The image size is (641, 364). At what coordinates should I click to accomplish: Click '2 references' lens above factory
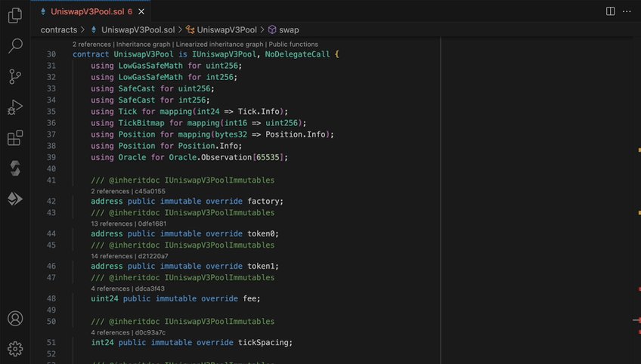pos(110,191)
